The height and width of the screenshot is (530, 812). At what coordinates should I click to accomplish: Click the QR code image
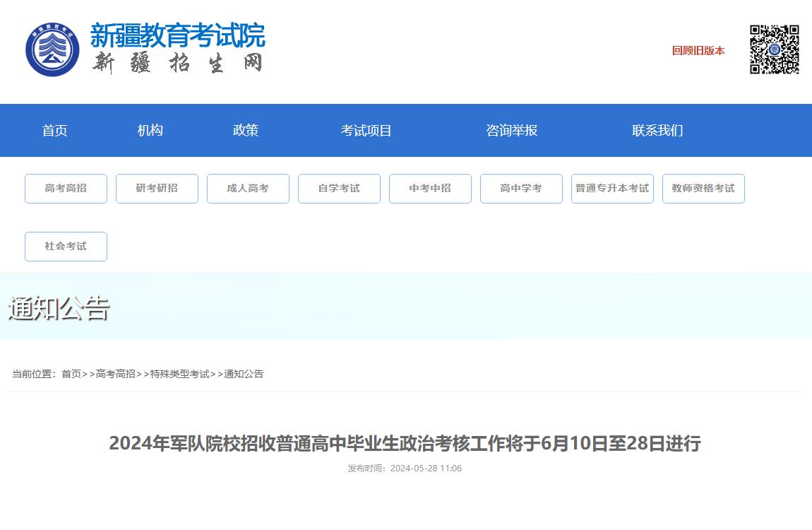[x=774, y=49]
